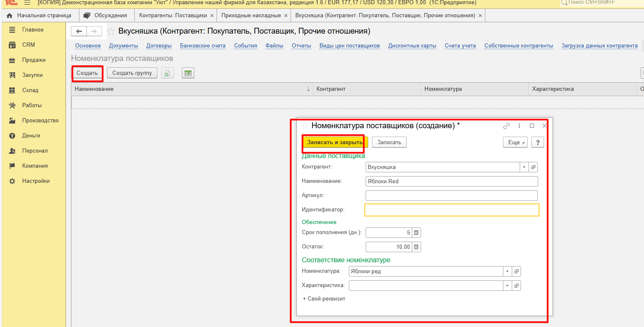
Task: Open the Характеристика dropdown arrow
Action: [507, 286]
